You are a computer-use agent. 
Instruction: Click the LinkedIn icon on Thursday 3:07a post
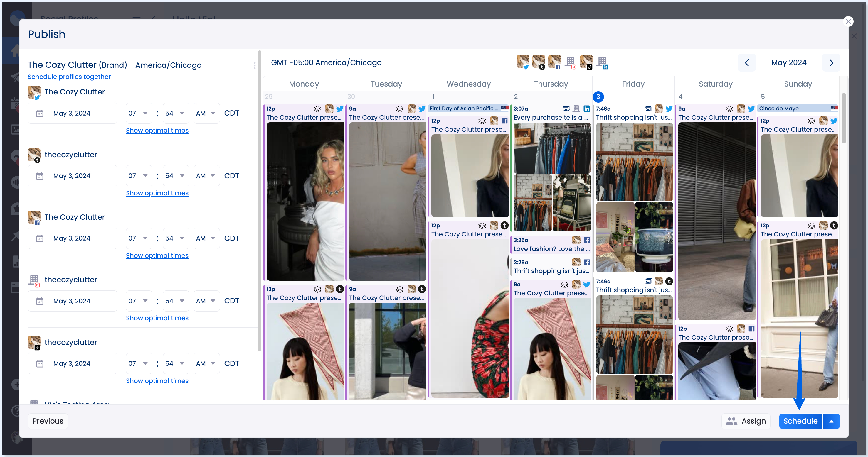[x=587, y=109]
